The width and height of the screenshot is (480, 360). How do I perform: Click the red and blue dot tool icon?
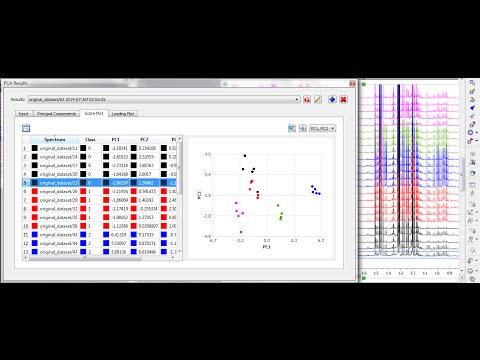471,141
